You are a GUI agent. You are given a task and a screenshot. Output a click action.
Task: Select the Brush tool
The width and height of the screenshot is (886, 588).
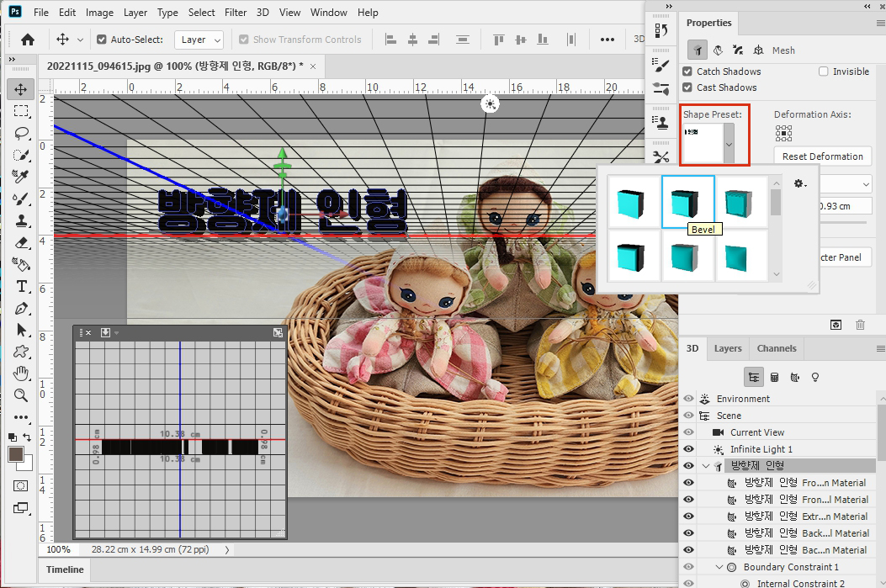point(21,199)
